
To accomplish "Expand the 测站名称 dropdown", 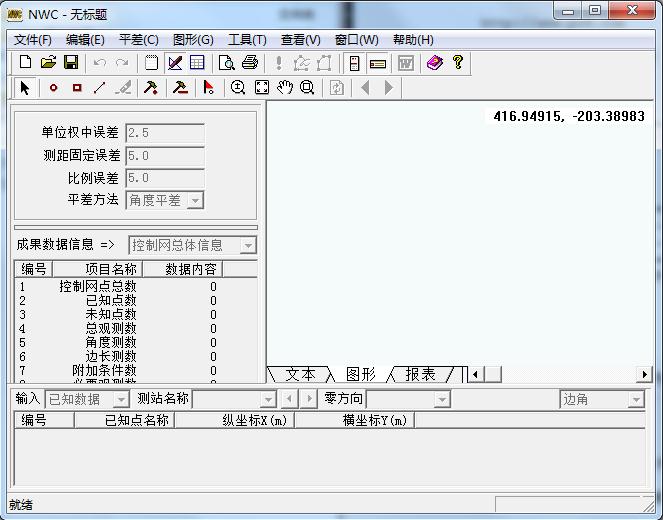I will [268, 399].
